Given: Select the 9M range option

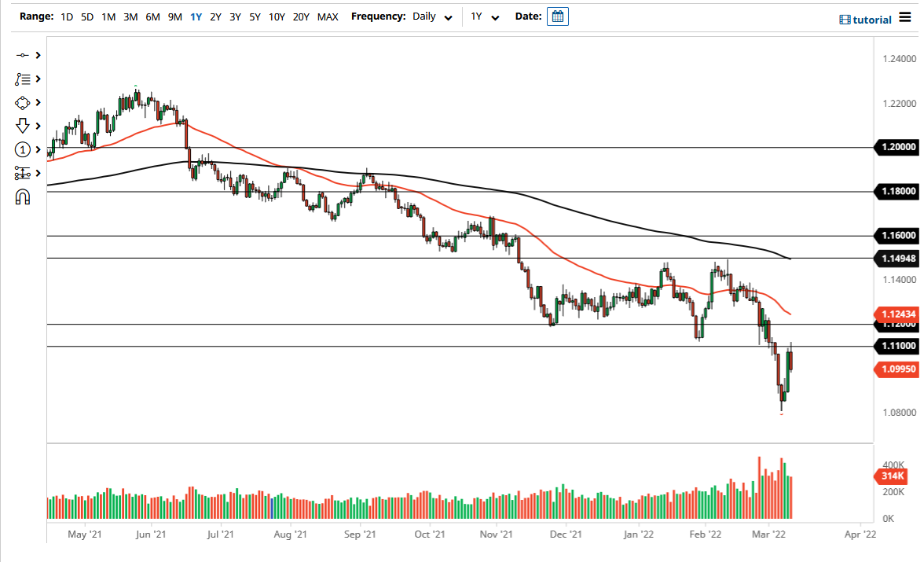Looking at the screenshot, I should [174, 16].
